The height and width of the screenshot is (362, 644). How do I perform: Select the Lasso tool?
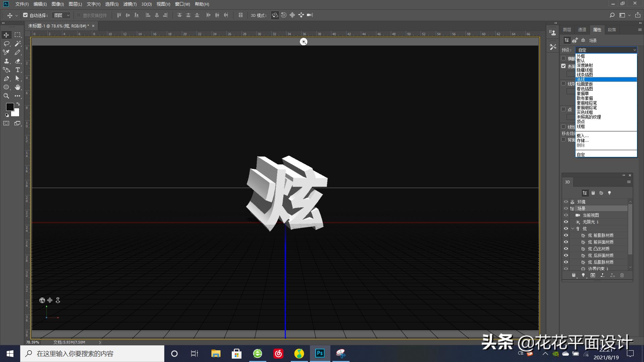click(6, 44)
